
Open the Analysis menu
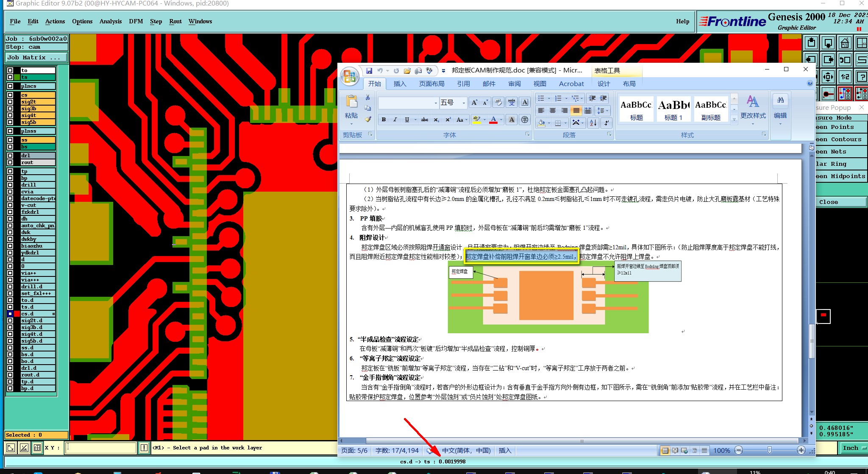(x=110, y=21)
